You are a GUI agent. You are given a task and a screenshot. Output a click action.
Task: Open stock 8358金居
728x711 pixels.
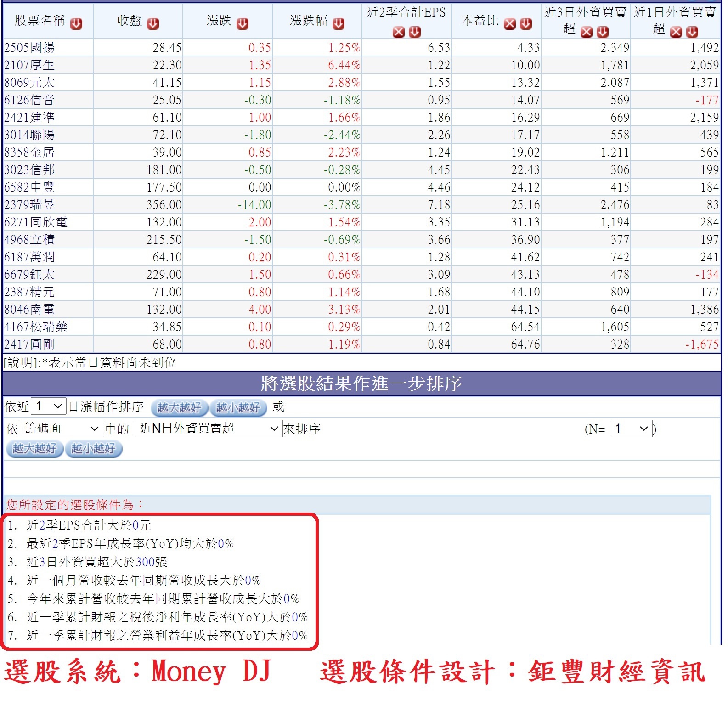29,152
